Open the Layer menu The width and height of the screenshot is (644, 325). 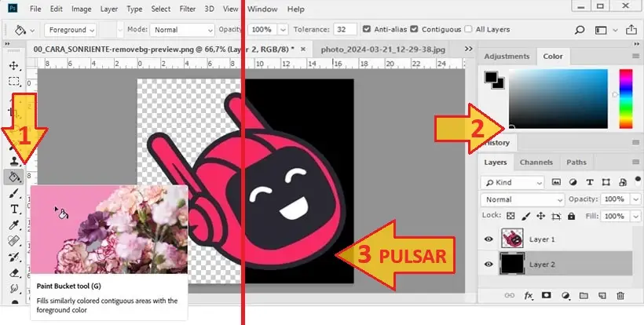point(109,9)
